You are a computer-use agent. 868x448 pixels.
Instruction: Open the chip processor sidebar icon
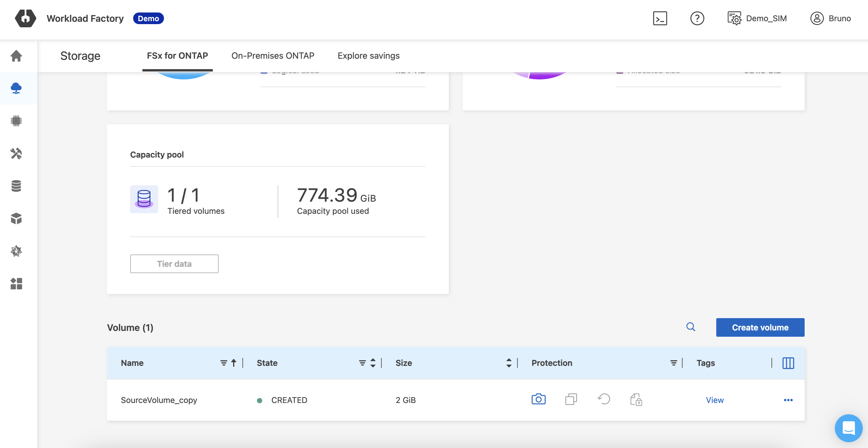coord(16,121)
